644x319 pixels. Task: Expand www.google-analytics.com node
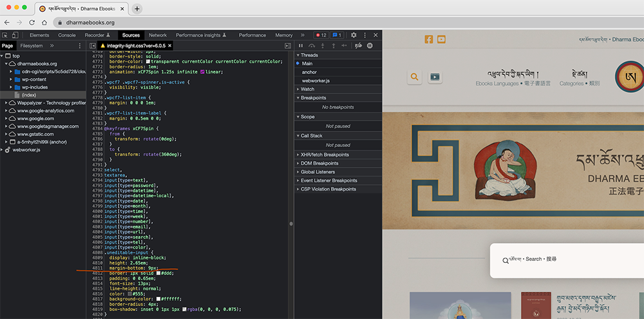[6, 111]
